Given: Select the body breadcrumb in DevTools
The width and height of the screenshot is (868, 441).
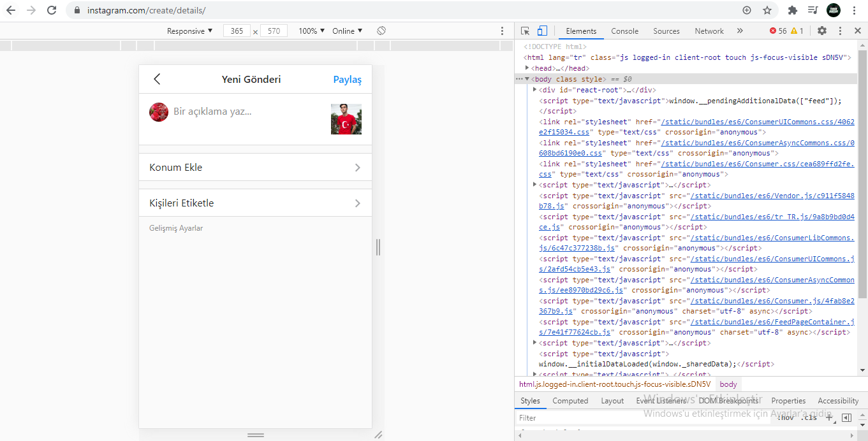Looking at the screenshot, I should click(x=728, y=384).
